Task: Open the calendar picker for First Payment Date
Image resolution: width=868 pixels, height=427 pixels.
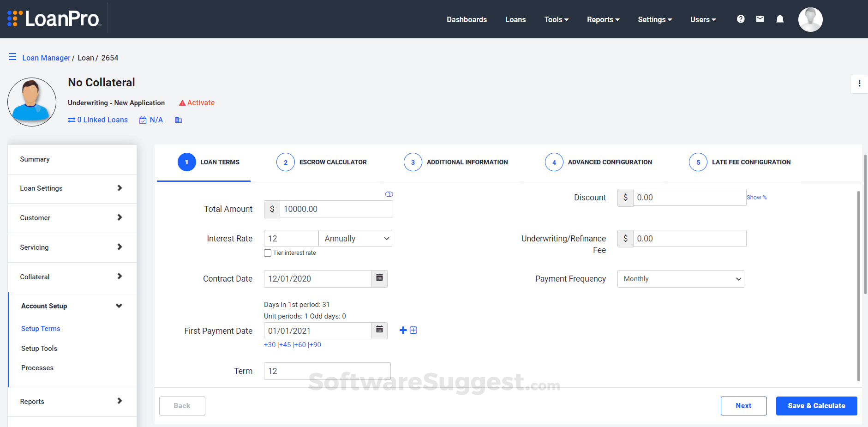Action: click(x=379, y=331)
